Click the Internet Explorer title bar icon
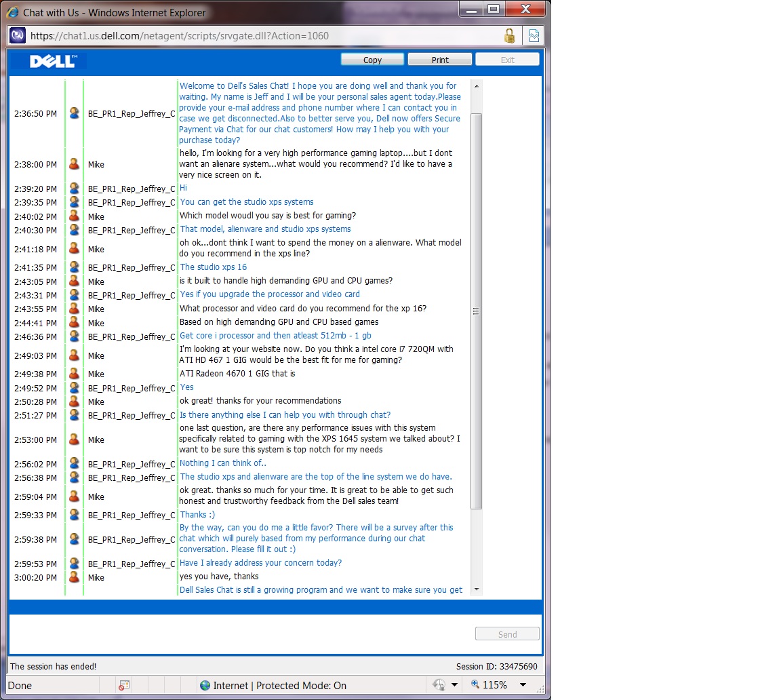 [13, 12]
